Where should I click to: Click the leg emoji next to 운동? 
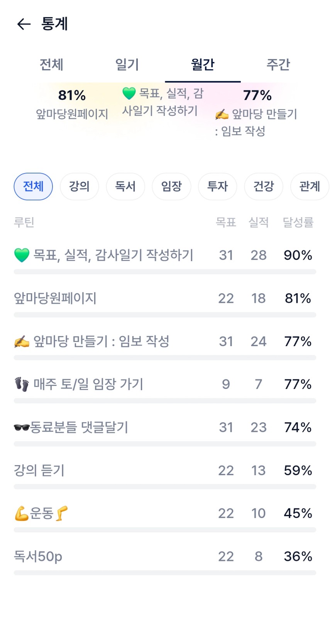pos(62,513)
